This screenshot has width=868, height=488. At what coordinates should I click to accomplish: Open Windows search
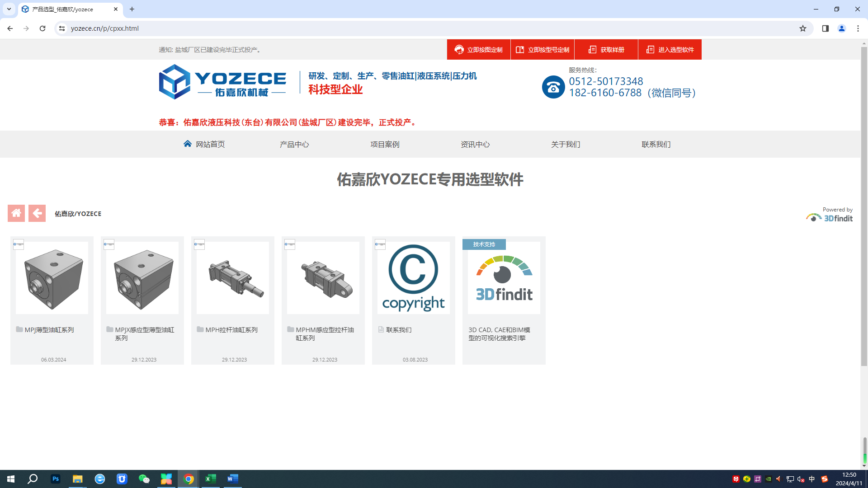pyautogui.click(x=33, y=479)
